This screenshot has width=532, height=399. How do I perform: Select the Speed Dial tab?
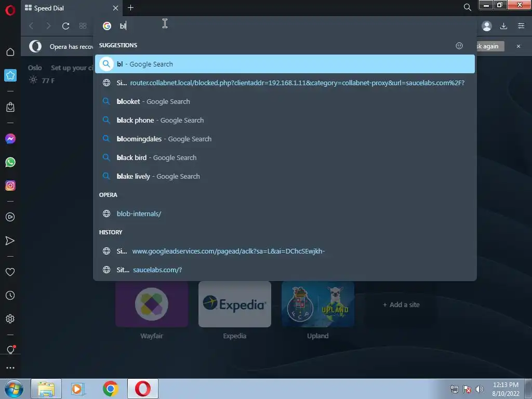click(72, 8)
